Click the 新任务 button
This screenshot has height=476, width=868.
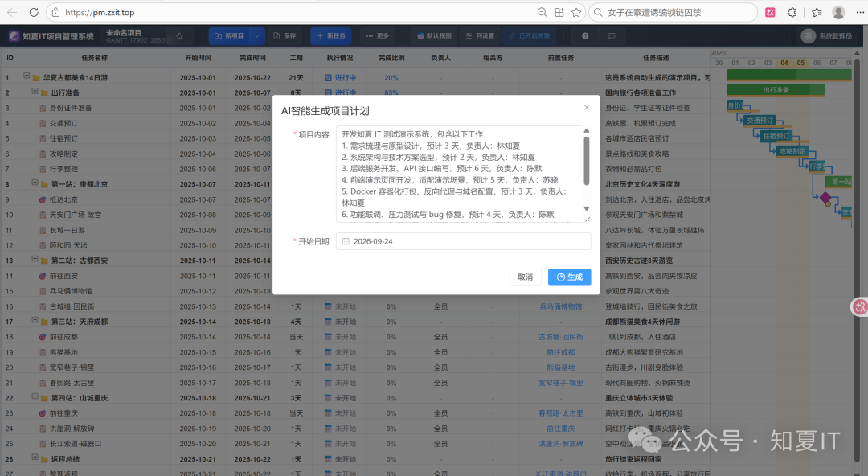point(331,36)
